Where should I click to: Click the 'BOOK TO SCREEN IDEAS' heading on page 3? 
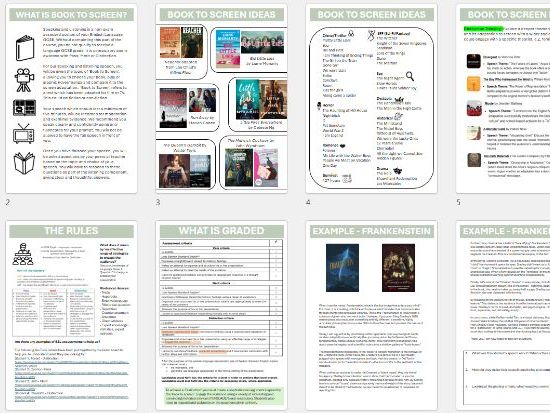[x=221, y=15]
